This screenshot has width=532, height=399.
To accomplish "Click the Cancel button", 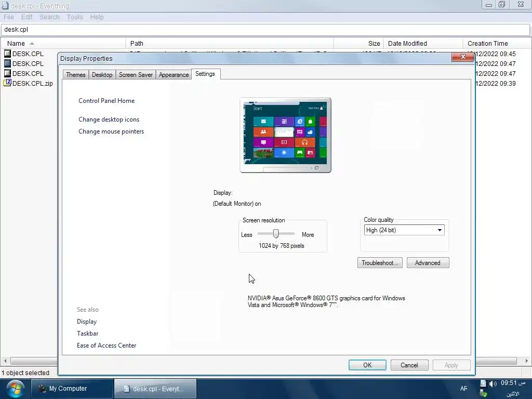I will (x=409, y=365).
